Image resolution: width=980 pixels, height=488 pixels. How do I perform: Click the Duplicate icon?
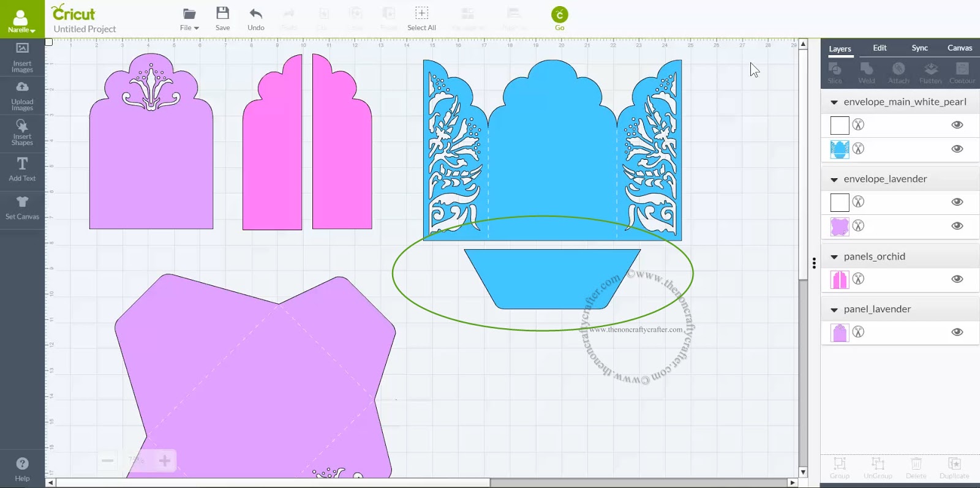point(954,468)
